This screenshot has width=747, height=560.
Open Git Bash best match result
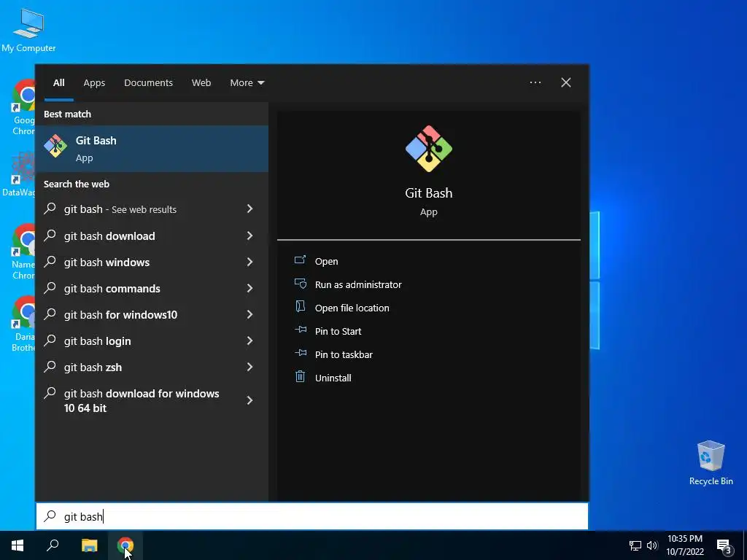click(152, 149)
